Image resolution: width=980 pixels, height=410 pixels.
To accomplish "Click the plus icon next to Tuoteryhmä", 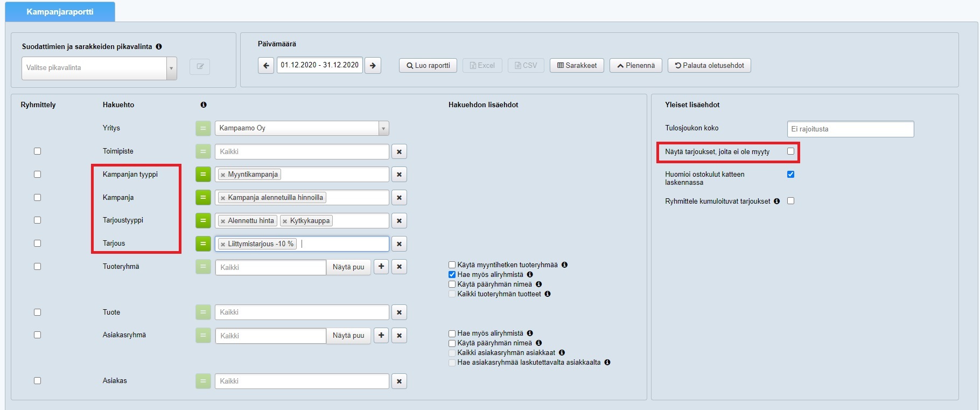I will [x=381, y=267].
